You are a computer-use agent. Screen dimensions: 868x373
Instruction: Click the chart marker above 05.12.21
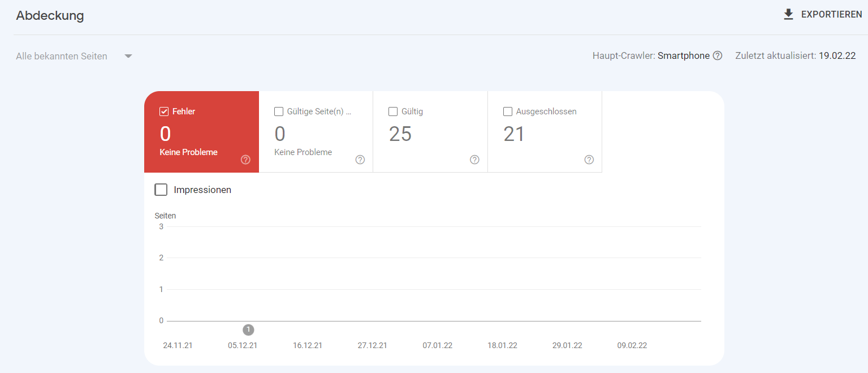(248, 329)
